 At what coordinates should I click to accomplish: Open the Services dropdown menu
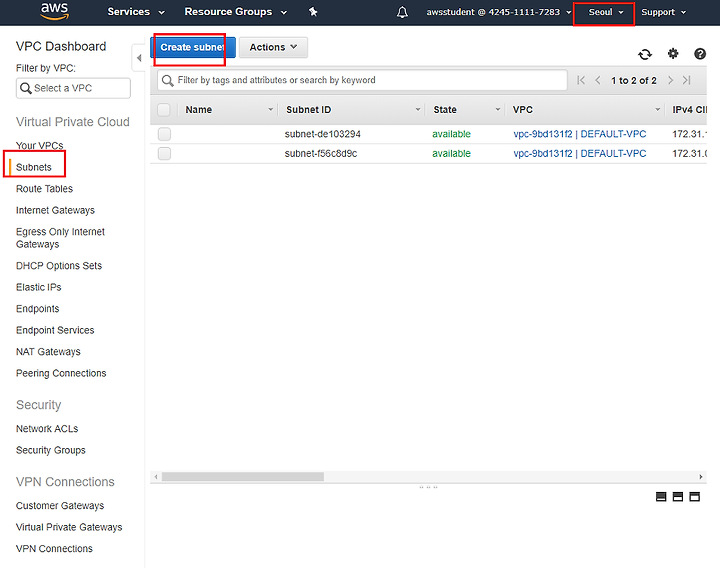[x=135, y=12]
